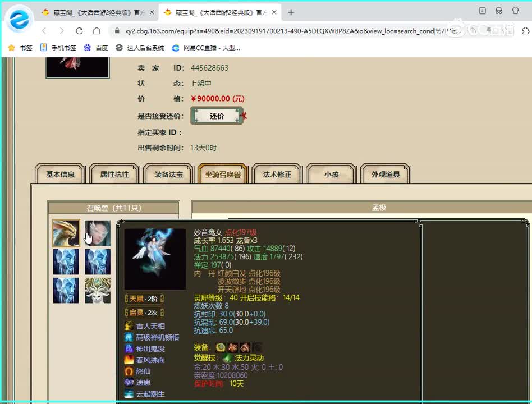Open the 书签 bookmarks folder
The width and height of the screenshot is (532, 404).
tap(20, 48)
